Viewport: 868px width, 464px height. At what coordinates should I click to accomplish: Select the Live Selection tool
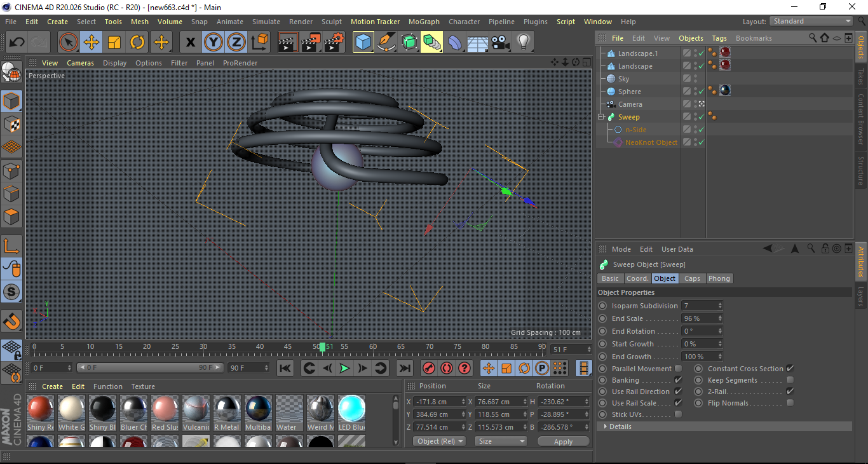pos(69,43)
